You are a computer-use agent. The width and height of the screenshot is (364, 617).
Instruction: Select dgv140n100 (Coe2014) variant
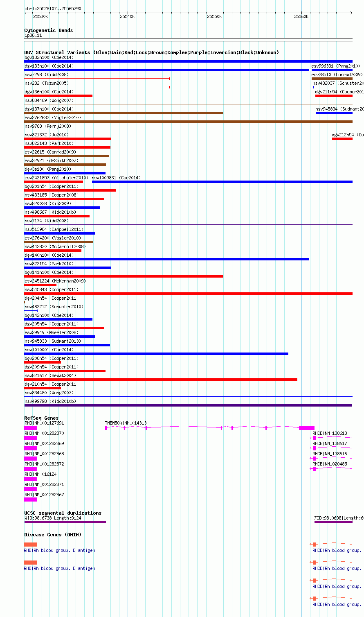tap(49, 255)
